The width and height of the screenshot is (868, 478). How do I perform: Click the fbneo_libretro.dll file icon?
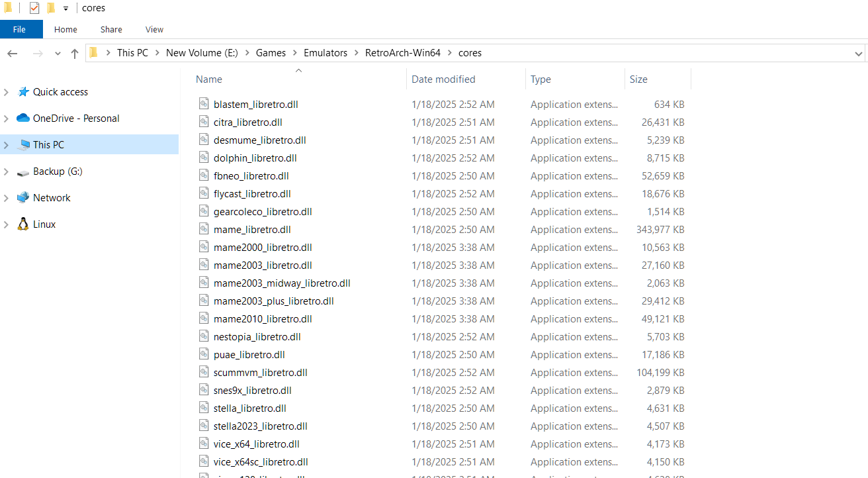(203, 175)
